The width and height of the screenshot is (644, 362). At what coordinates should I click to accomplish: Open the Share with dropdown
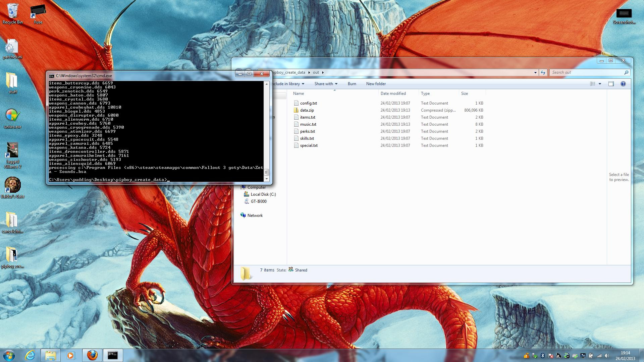coord(326,84)
